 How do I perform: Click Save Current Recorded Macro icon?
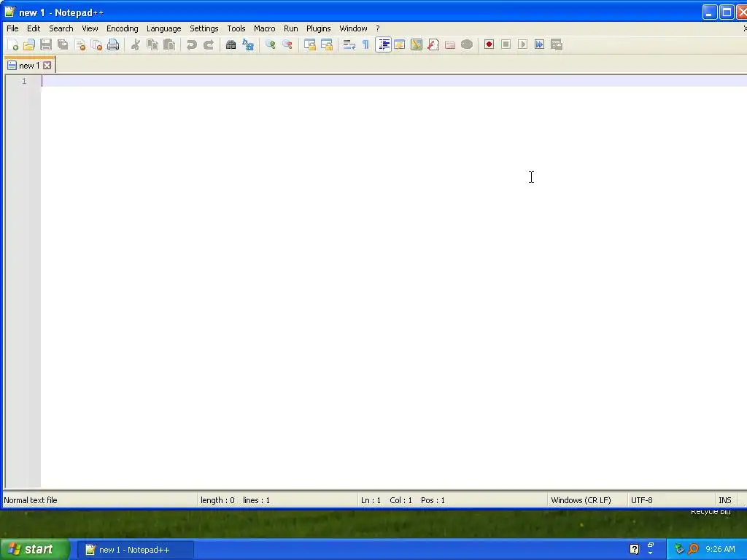pyautogui.click(x=557, y=44)
